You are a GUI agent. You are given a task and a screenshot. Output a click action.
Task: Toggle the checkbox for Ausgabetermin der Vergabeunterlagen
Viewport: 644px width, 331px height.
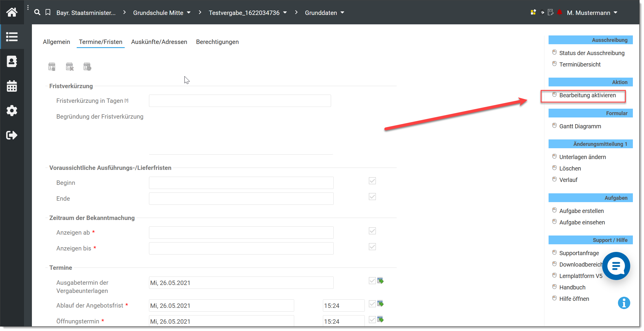pyautogui.click(x=372, y=281)
